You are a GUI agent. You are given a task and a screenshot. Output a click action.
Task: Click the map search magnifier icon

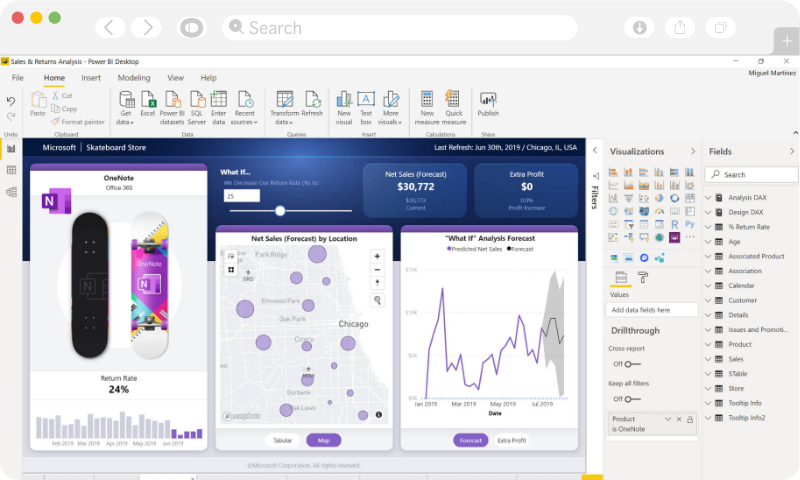377,300
